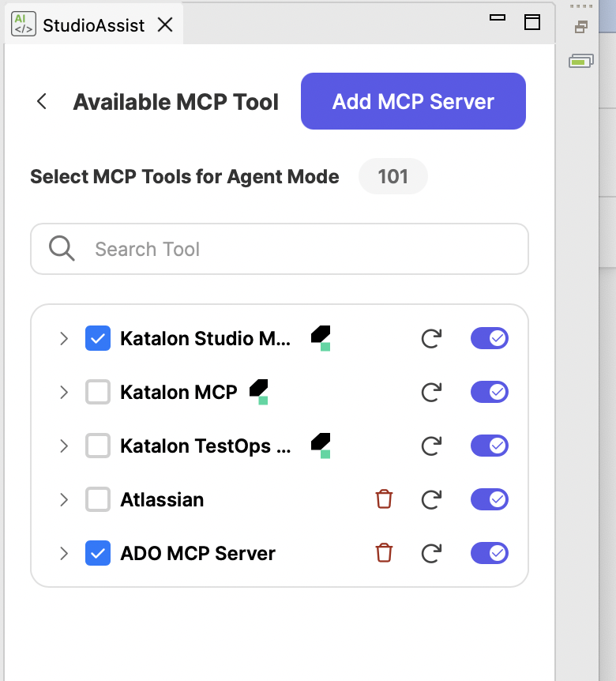Refresh the Katalon Studio MCP server

click(x=431, y=338)
